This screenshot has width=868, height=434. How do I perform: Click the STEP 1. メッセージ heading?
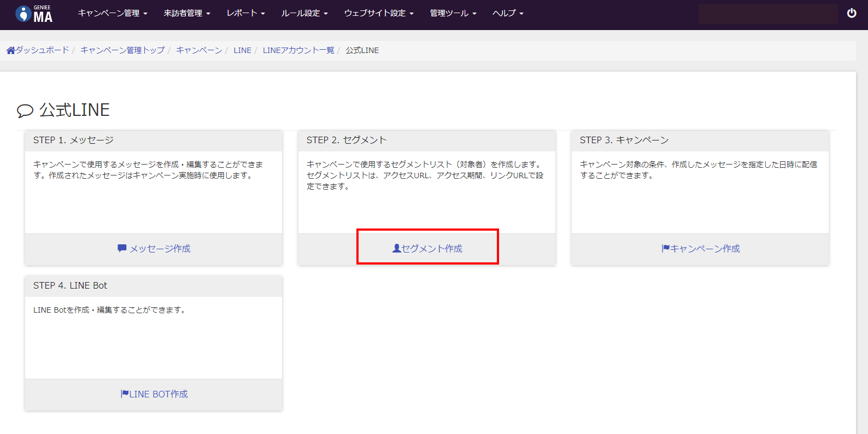tap(73, 140)
